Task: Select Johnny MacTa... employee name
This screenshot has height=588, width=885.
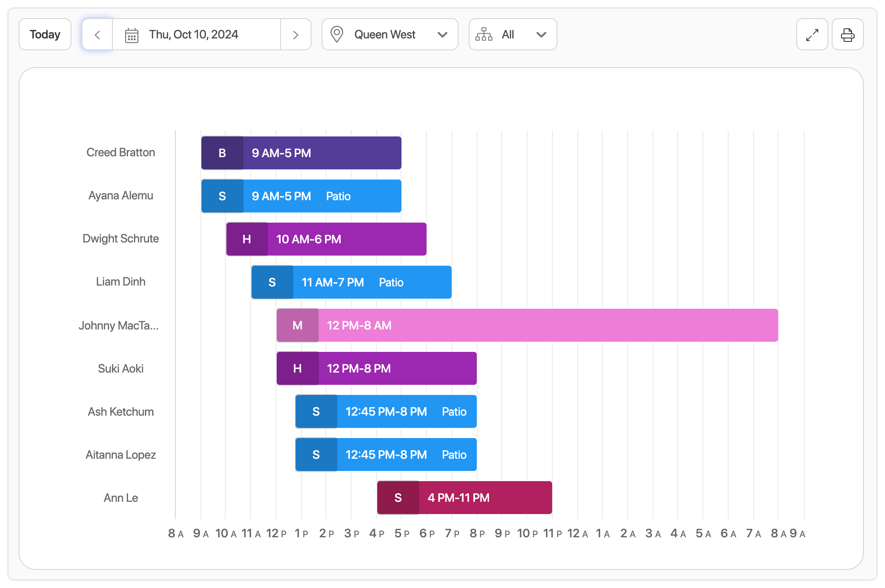Action: tap(119, 325)
